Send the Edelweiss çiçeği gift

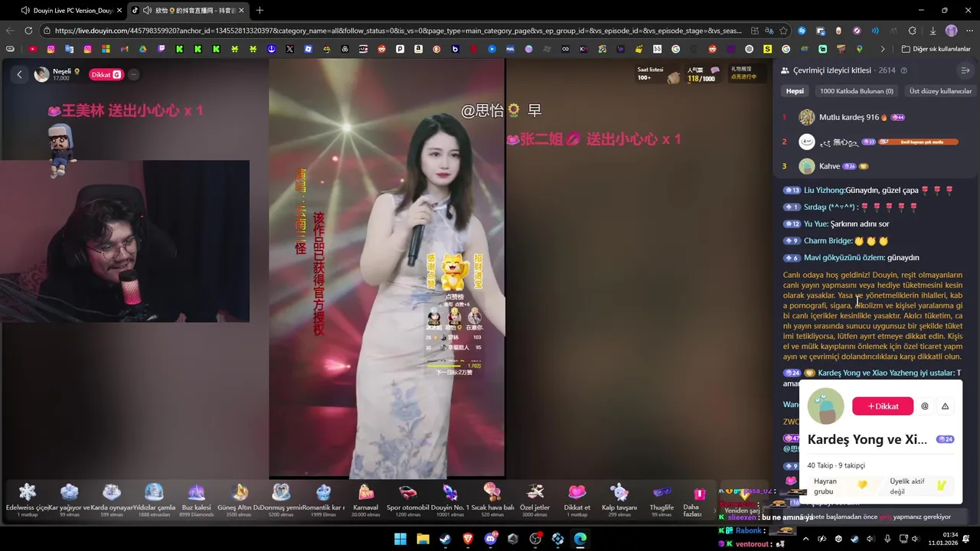click(28, 500)
